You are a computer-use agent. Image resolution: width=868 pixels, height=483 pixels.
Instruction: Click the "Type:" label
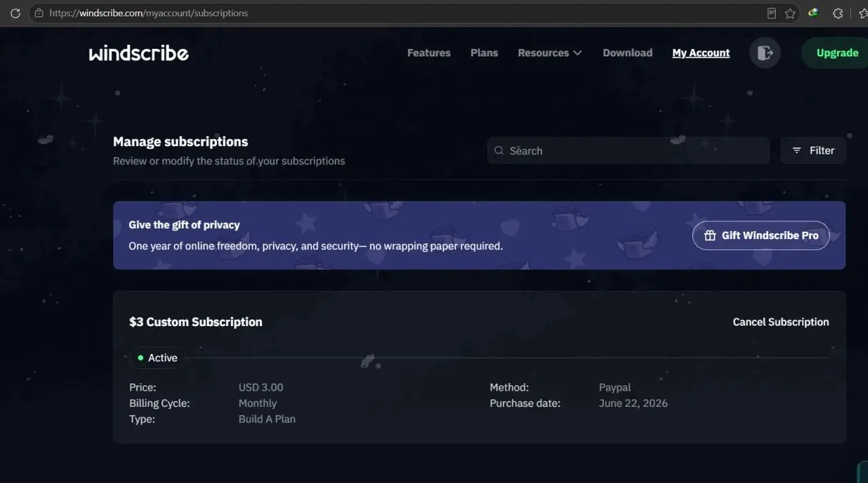(142, 419)
